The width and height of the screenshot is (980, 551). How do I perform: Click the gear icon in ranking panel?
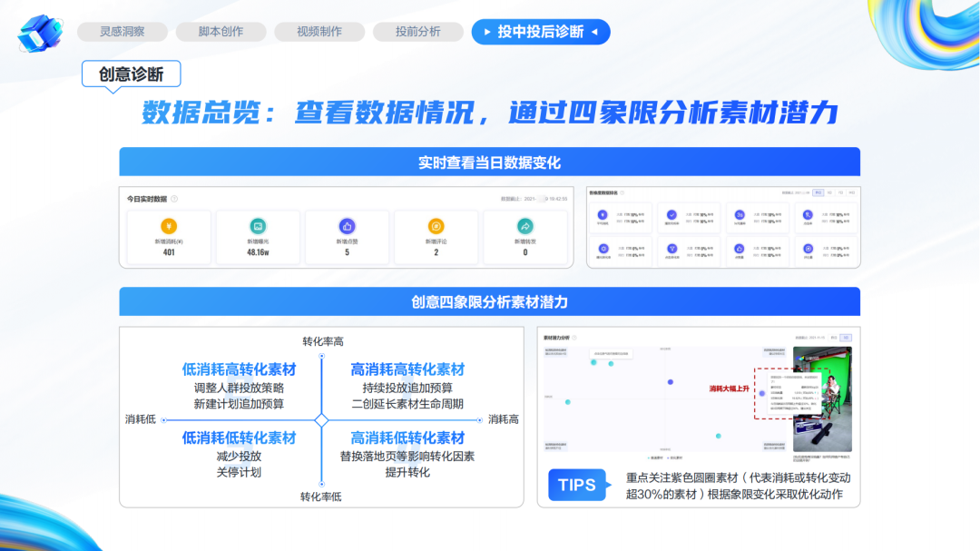[x=603, y=249]
